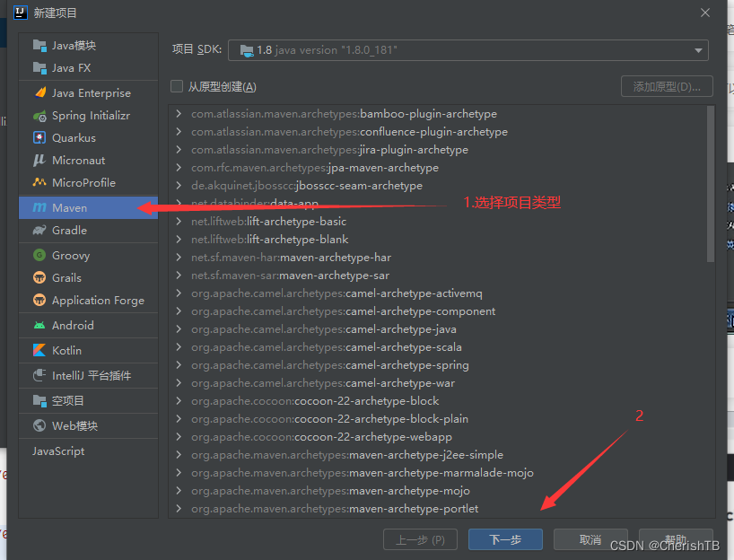Select cocoon-22-archetype-block-plain row
The width and height of the screenshot is (734, 560).
[x=438, y=418]
